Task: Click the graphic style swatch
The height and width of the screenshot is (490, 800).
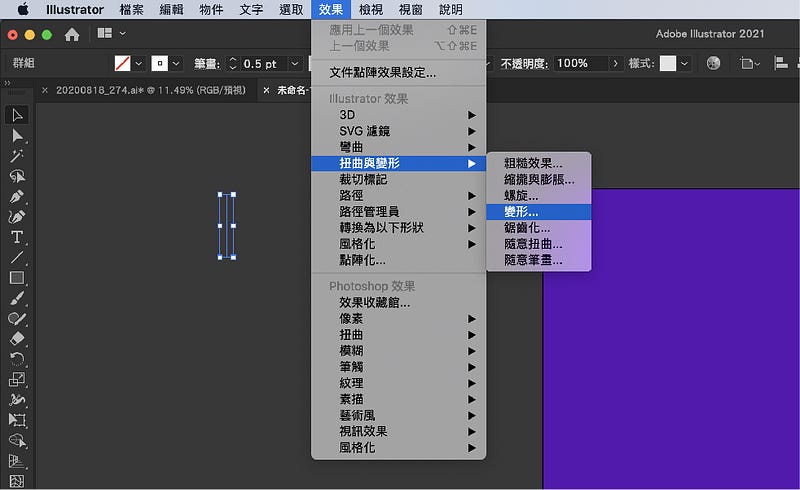Action: [668, 64]
